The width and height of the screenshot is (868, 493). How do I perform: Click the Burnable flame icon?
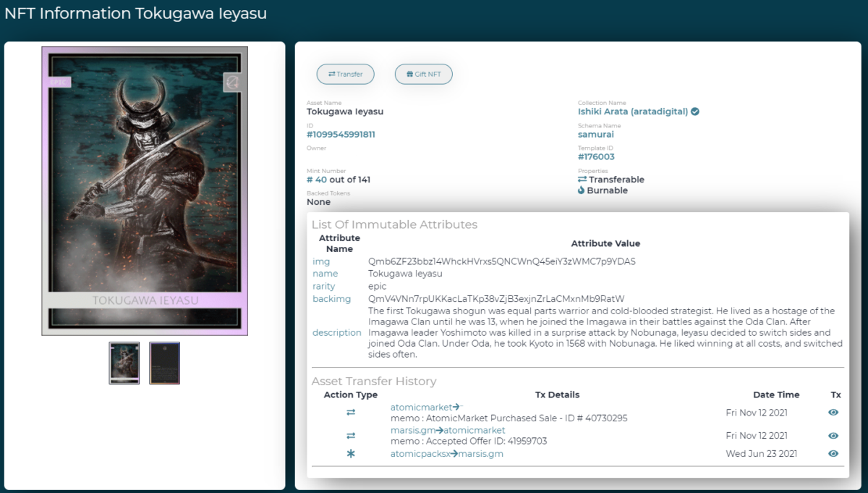(x=581, y=190)
